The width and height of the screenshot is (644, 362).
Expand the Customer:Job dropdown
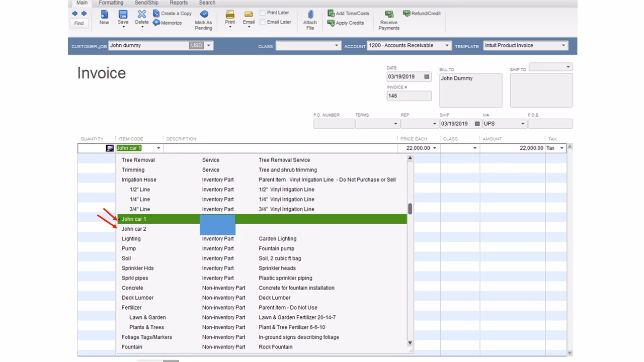click(209, 45)
